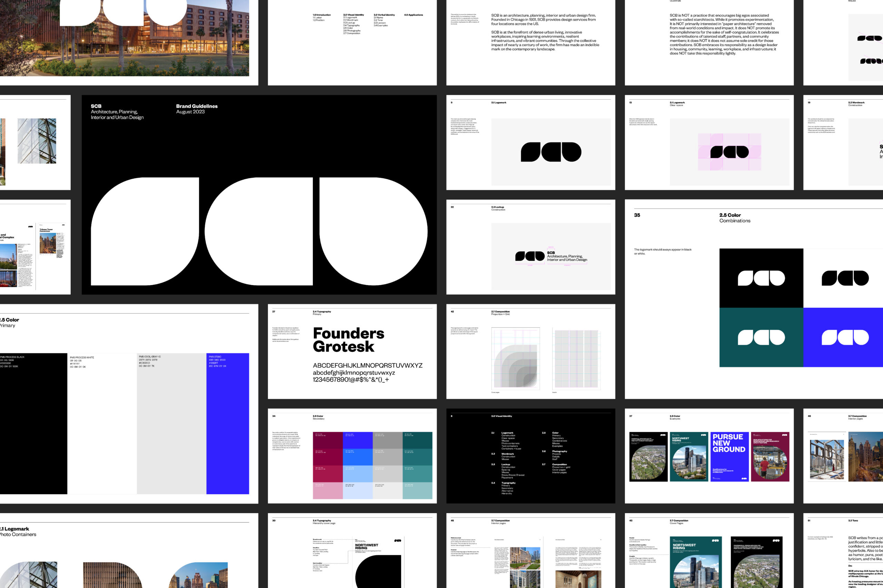The height and width of the screenshot is (588, 883).
Task: Pick the light pink swatch in Secondary colors
Action: tap(328, 490)
